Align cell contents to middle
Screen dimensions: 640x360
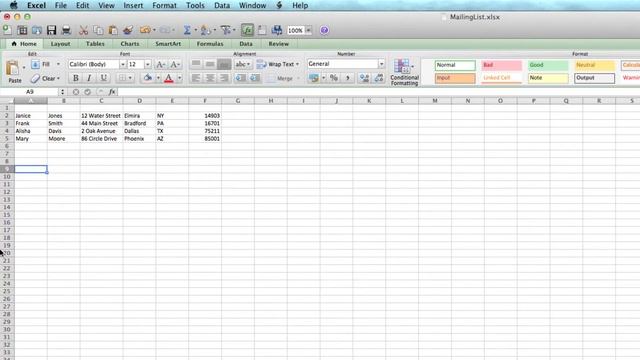210,64
